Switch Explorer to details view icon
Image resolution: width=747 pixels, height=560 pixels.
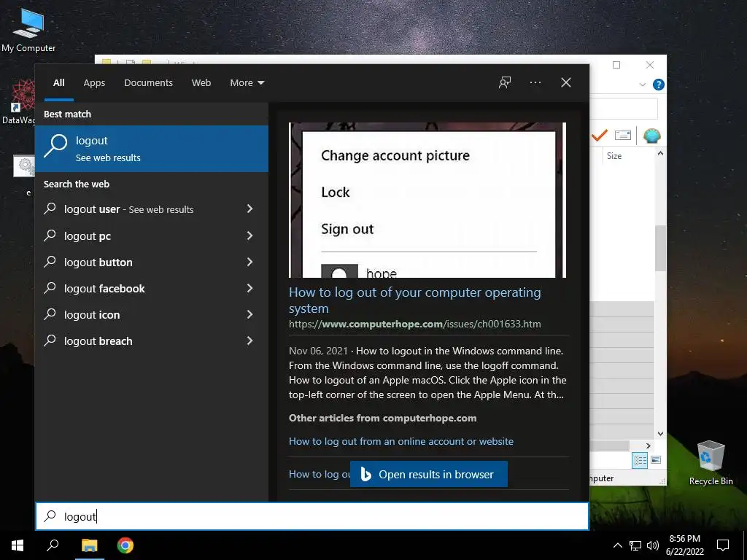640,461
